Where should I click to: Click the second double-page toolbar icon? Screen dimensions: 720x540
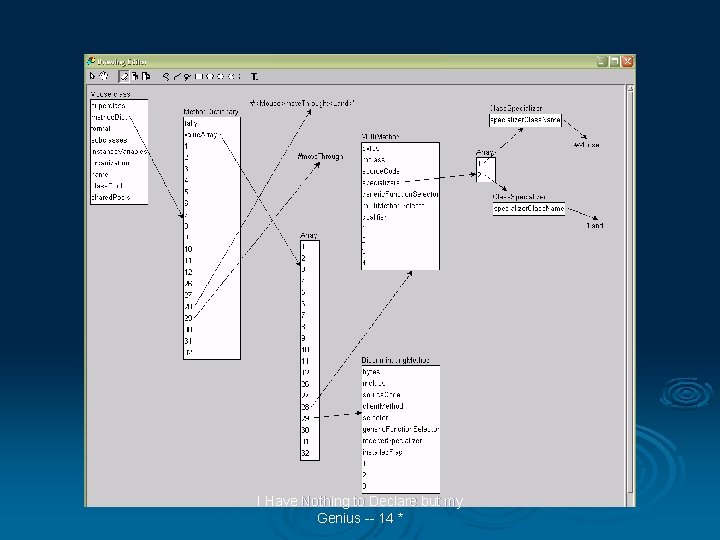(146, 76)
